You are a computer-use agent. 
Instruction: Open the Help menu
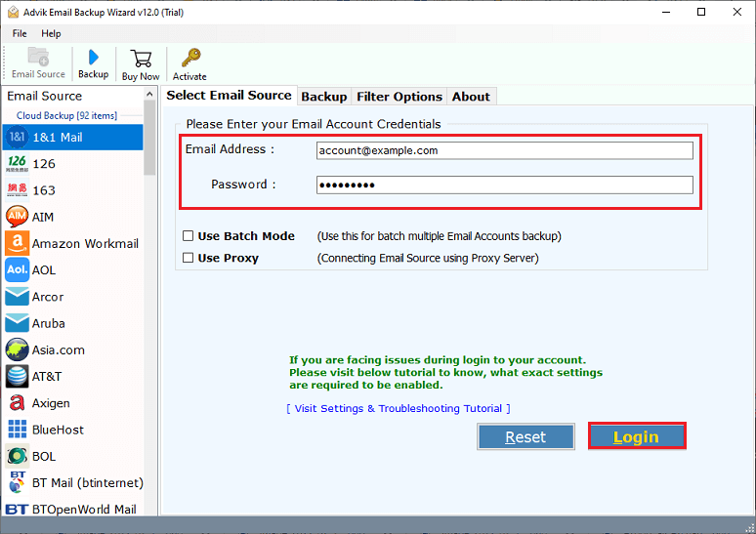[x=51, y=34]
